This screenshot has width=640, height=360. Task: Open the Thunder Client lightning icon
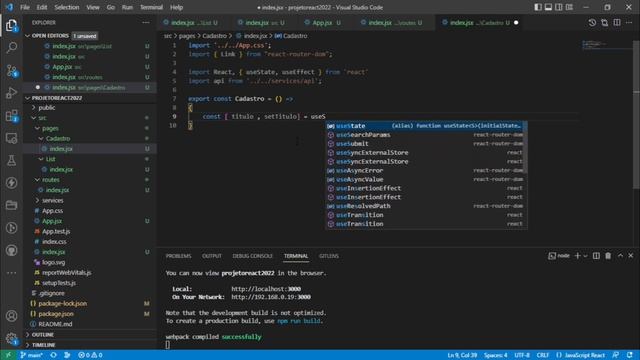point(11,183)
